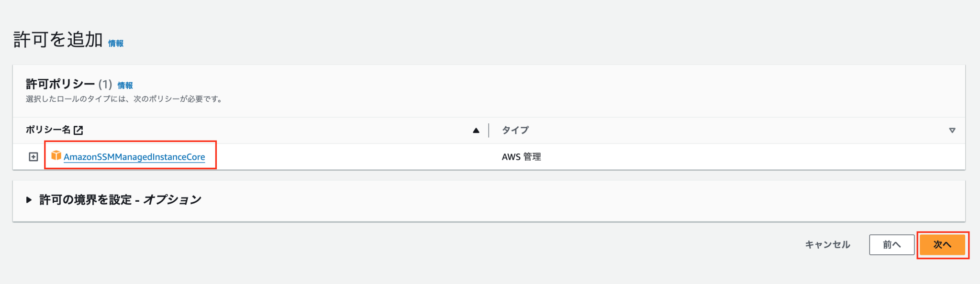Click the タイプ column header
The image size is (980, 284).
point(514,130)
